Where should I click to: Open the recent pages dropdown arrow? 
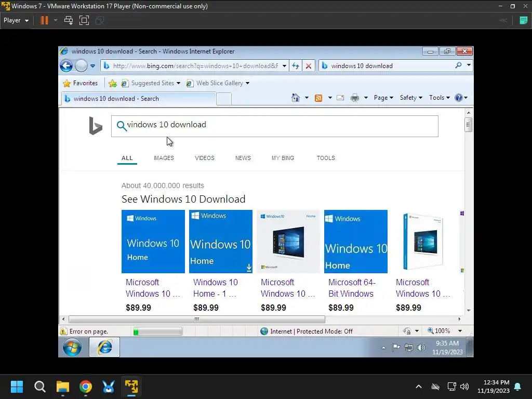tap(92, 66)
